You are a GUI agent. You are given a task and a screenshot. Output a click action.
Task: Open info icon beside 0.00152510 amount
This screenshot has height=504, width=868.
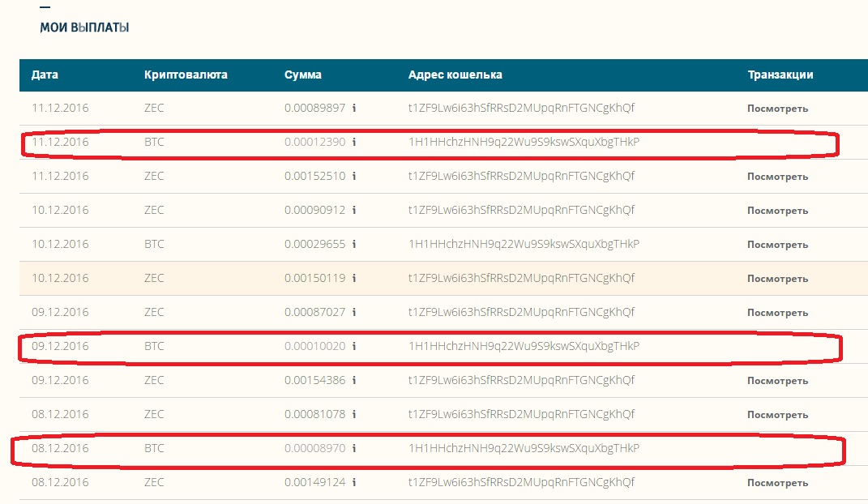tap(354, 176)
